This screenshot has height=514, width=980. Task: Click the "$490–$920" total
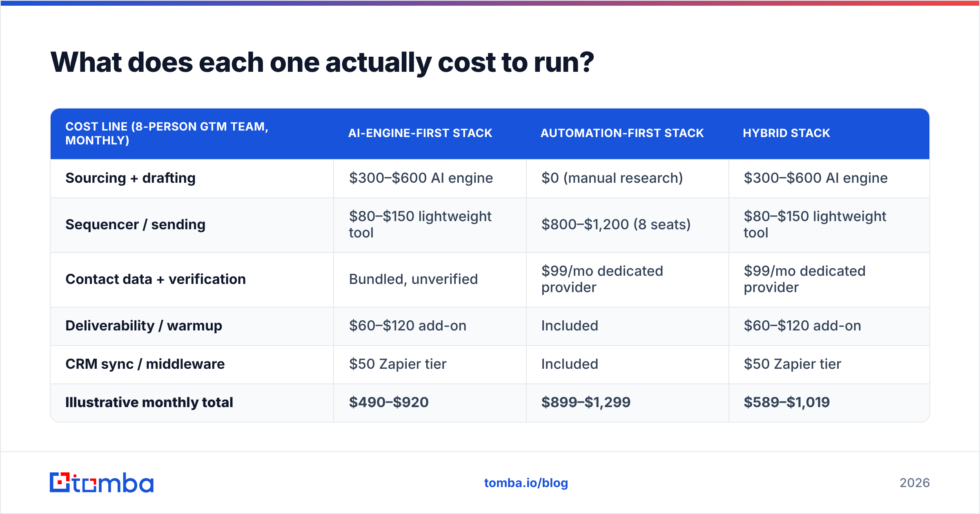(x=389, y=403)
